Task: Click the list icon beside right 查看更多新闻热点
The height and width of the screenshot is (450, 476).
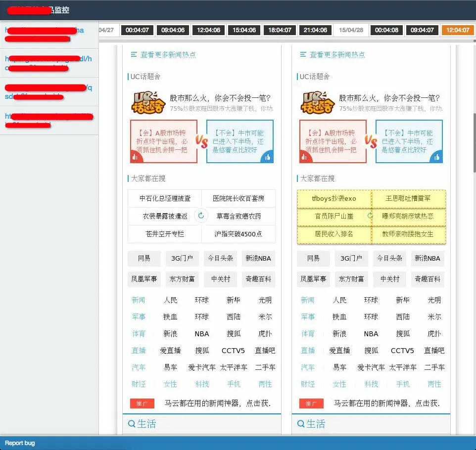Action: click(303, 54)
